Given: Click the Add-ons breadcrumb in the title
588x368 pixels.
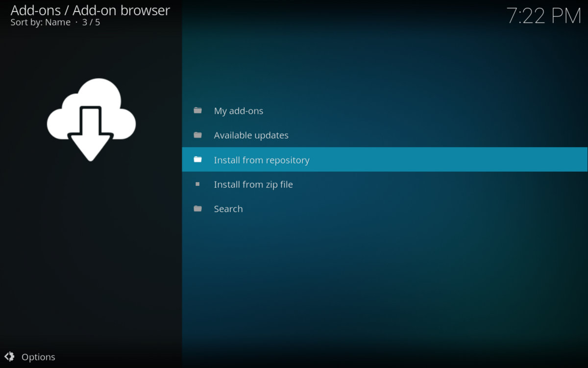Looking at the screenshot, I should [x=35, y=10].
